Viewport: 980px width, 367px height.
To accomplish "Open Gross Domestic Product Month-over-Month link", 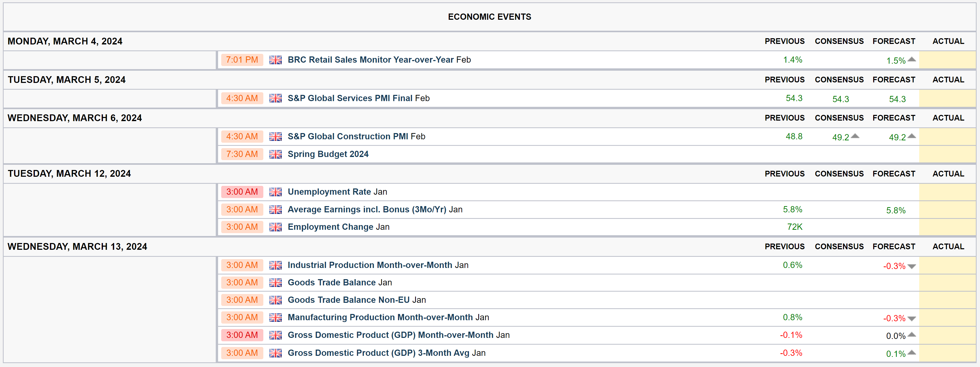I will point(390,335).
